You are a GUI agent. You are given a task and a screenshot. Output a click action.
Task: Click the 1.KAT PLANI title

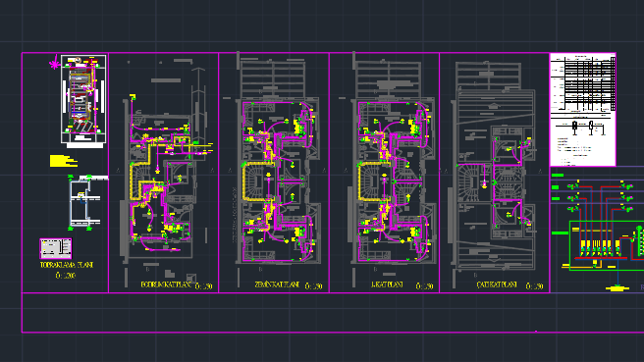387,284
